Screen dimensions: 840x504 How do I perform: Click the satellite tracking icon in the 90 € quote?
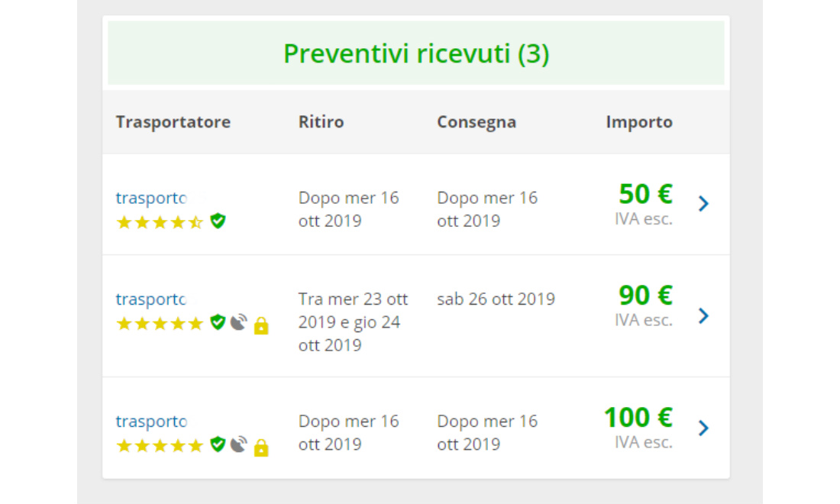point(239,322)
